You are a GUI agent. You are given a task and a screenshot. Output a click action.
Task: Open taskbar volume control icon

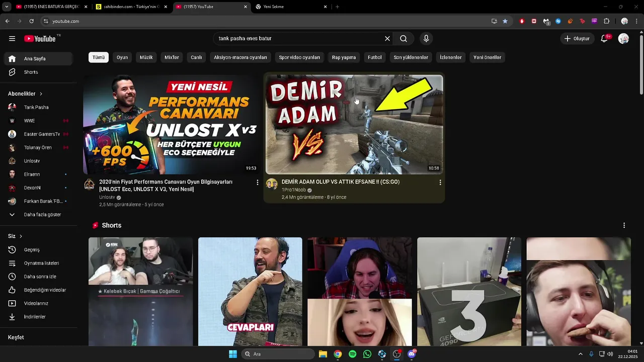pyautogui.click(x=610, y=354)
